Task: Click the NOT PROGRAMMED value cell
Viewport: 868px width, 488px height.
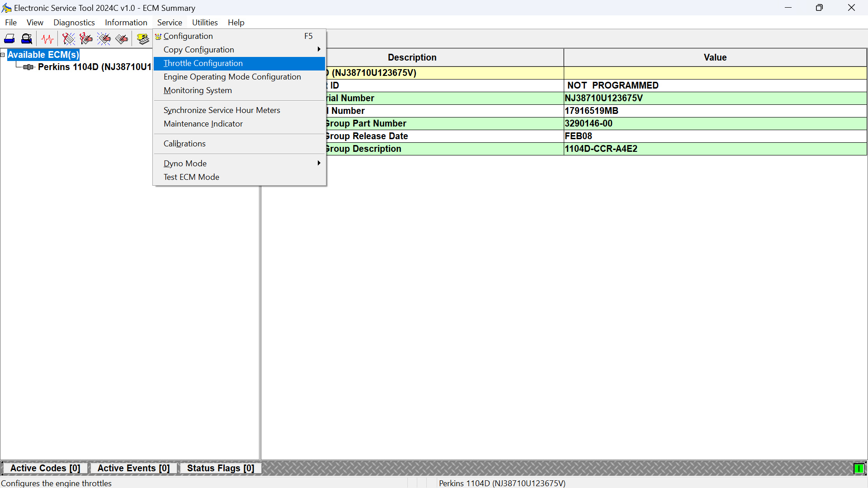Action: point(715,85)
